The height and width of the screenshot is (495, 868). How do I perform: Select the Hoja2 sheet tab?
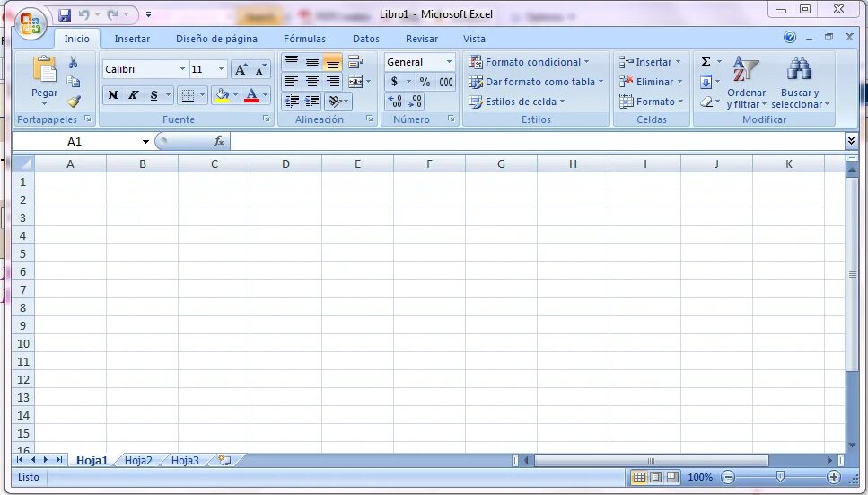coord(138,460)
